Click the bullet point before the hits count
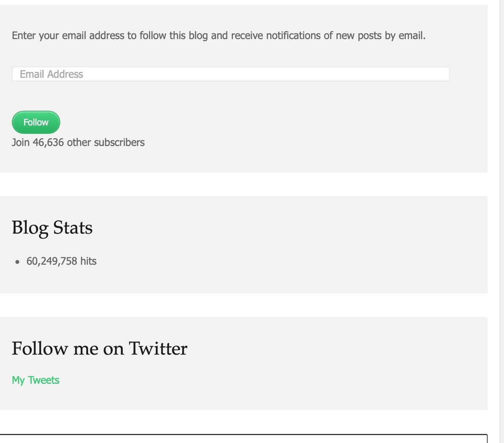 tap(17, 262)
